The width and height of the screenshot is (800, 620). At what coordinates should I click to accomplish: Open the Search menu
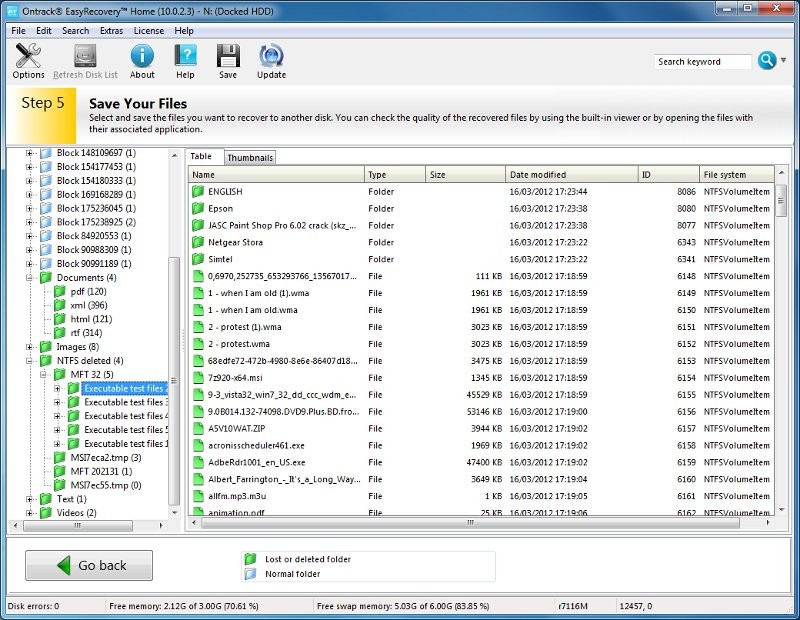click(x=76, y=31)
